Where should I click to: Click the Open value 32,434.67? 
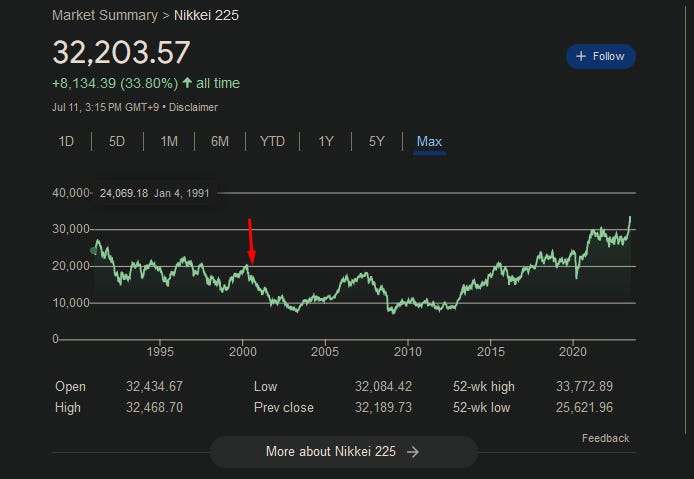coord(154,386)
